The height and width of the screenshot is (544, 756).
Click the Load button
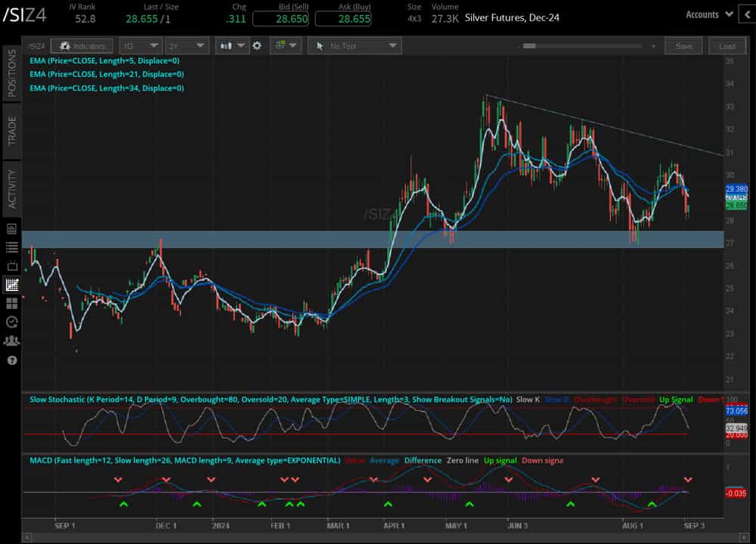(727, 46)
